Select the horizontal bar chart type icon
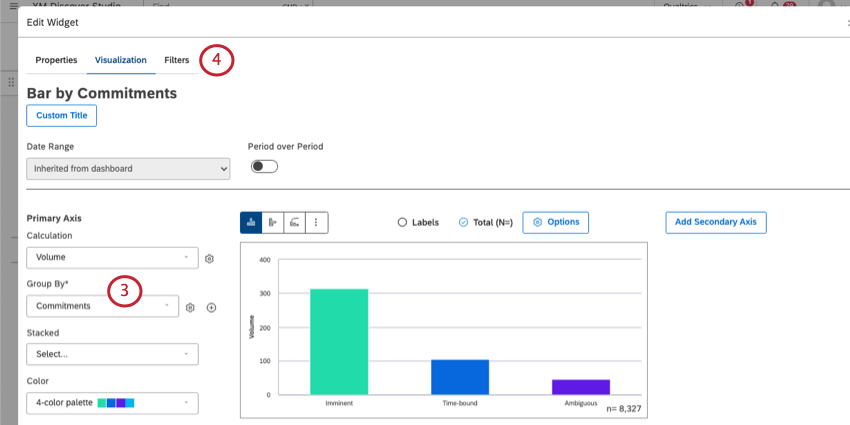850x425 pixels. [273, 222]
